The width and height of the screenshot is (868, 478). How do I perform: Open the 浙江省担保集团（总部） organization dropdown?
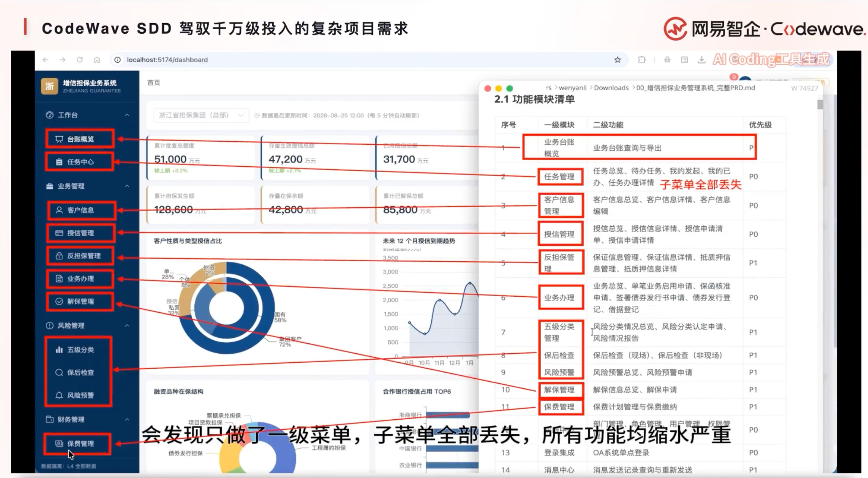tap(201, 115)
